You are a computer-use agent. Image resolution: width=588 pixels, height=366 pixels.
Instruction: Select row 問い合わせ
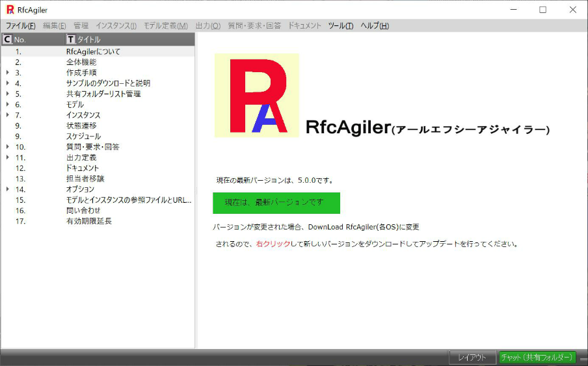pos(98,210)
